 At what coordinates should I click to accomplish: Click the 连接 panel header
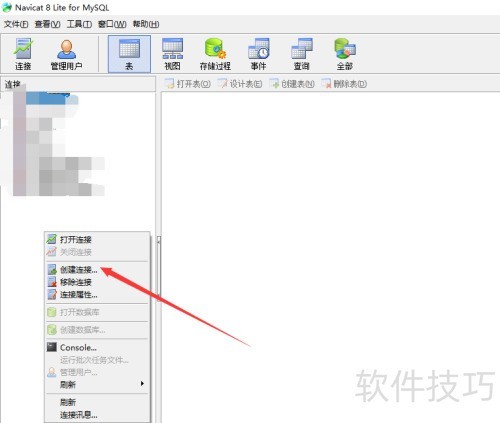[x=78, y=84]
